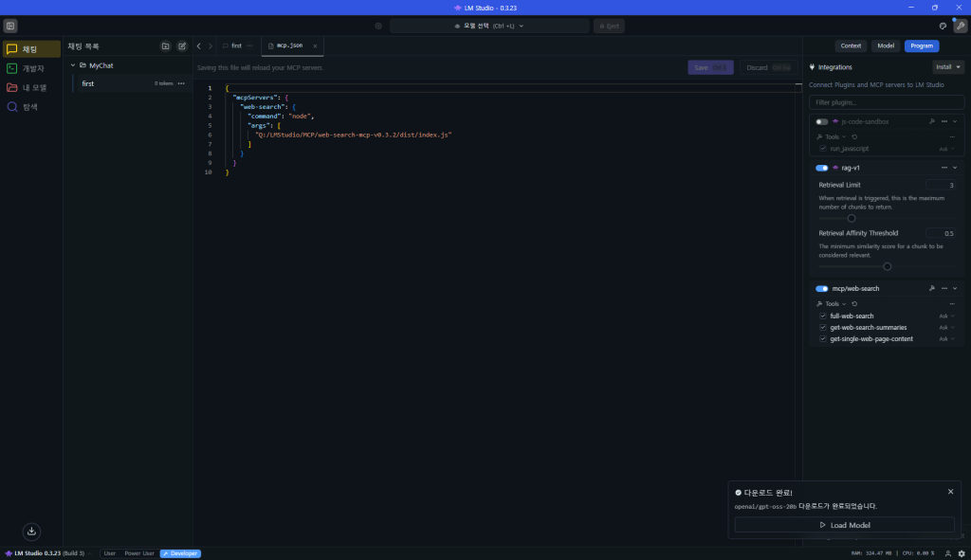Collapse the rag-v1 section
Screen dimensions: 971x560
tap(956, 168)
